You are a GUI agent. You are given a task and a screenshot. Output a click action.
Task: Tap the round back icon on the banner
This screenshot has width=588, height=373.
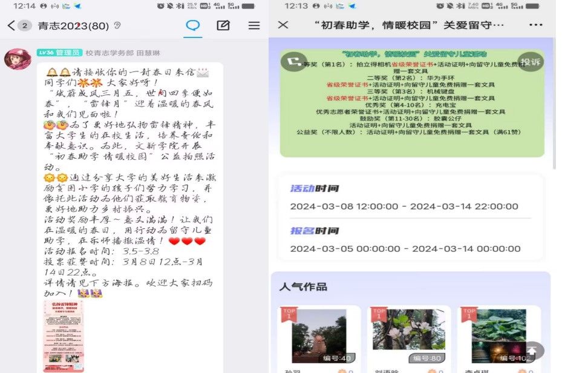pyautogui.click(x=294, y=62)
